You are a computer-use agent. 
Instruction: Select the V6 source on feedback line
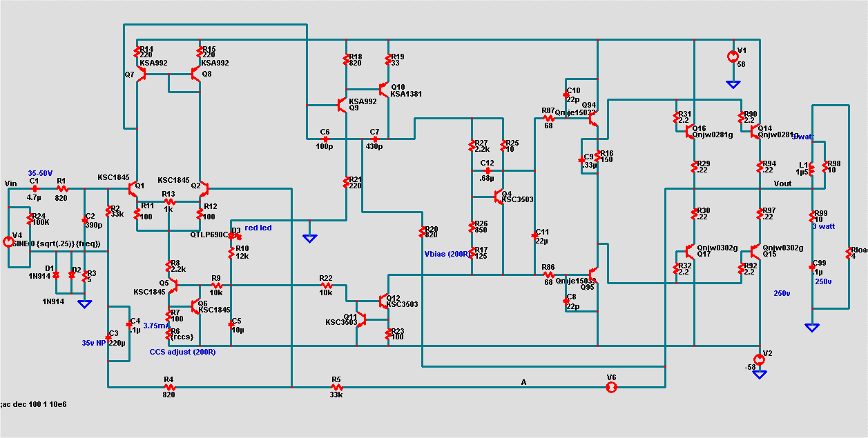tap(611, 388)
